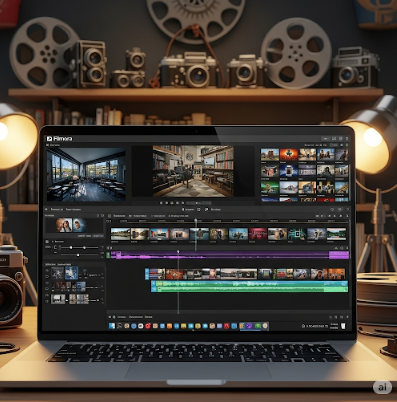This screenshot has height=402, width=397.
Task: Click the square crop icon in the middle toolbar
Action: click(x=199, y=209)
